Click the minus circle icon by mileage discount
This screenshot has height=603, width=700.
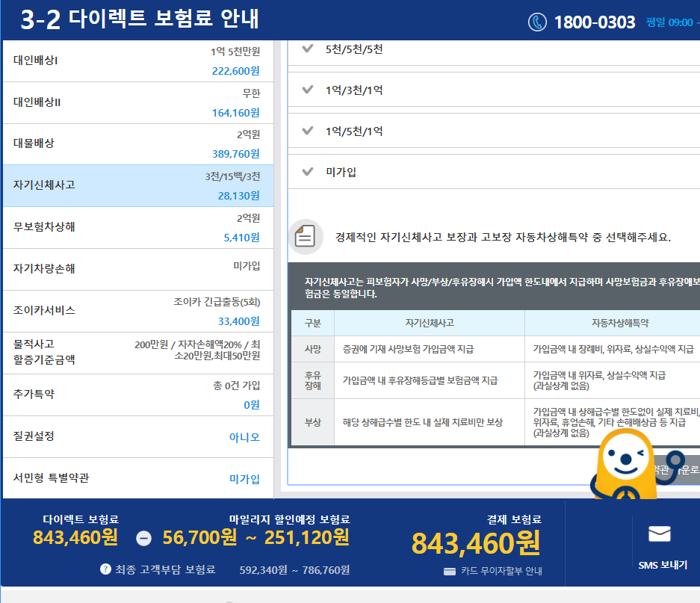(144, 538)
